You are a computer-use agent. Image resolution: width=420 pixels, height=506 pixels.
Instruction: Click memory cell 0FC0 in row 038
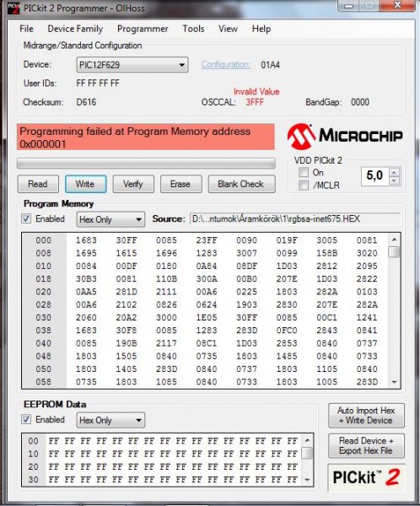click(287, 331)
